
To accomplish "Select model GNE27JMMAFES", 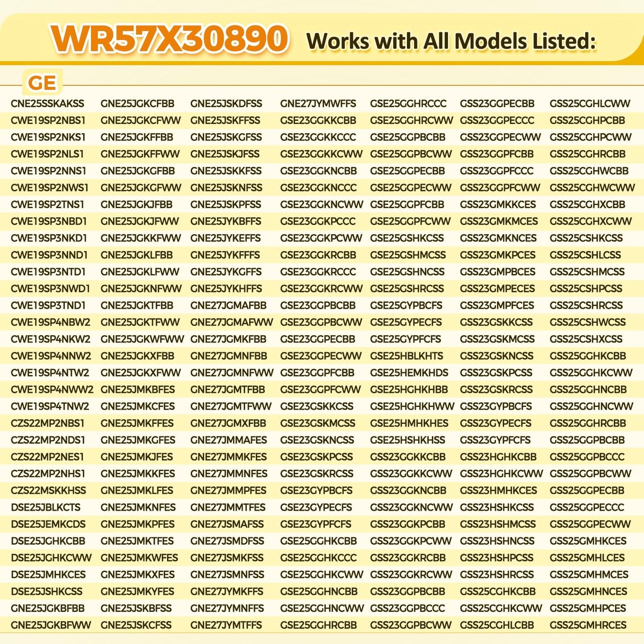I will 229,440.
